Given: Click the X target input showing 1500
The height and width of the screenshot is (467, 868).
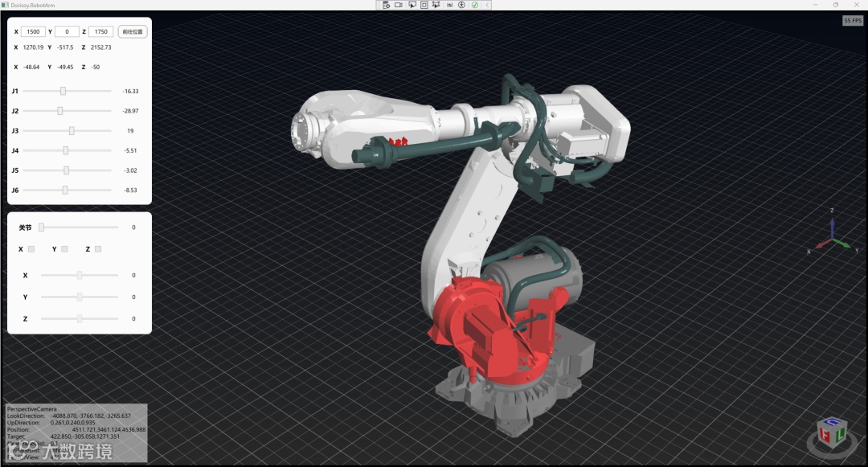Looking at the screenshot, I should tap(33, 31).
